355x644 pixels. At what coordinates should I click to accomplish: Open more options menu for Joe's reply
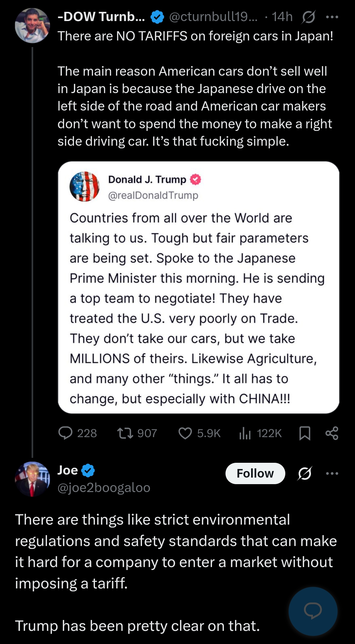[x=332, y=473]
